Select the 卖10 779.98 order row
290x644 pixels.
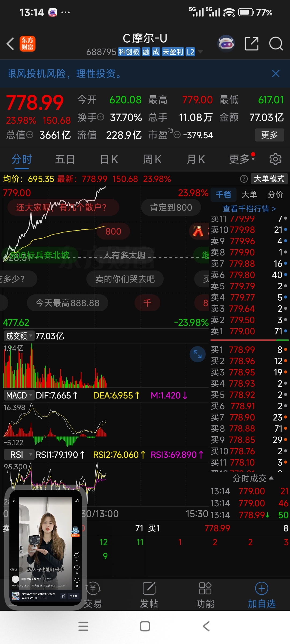[249, 230]
